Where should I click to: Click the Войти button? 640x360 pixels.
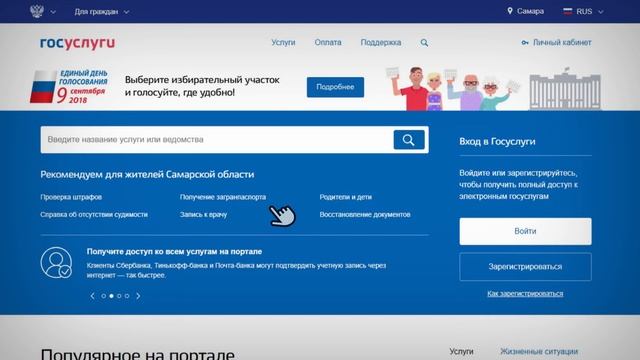(x=525, y=231)
